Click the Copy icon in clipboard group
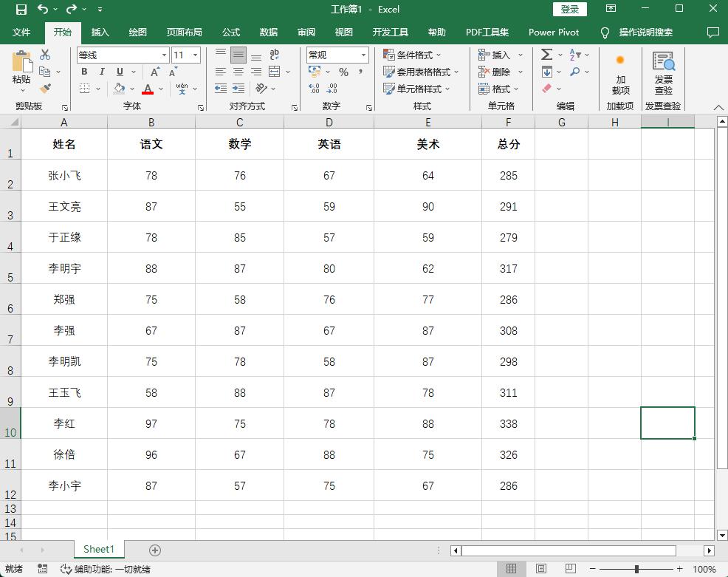Image resolution: width=728 pixels, height=577 pixels. [x=45, y=72]
